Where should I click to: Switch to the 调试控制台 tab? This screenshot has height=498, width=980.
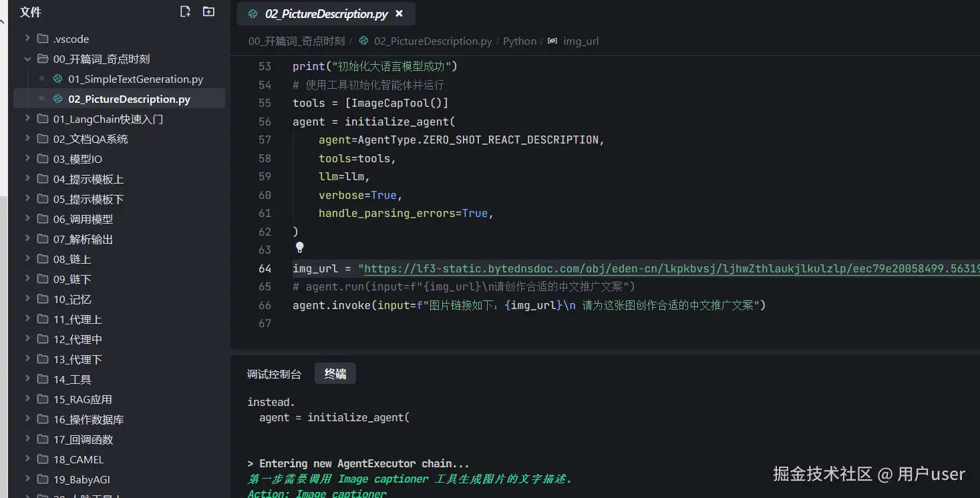tap(274, 374)
